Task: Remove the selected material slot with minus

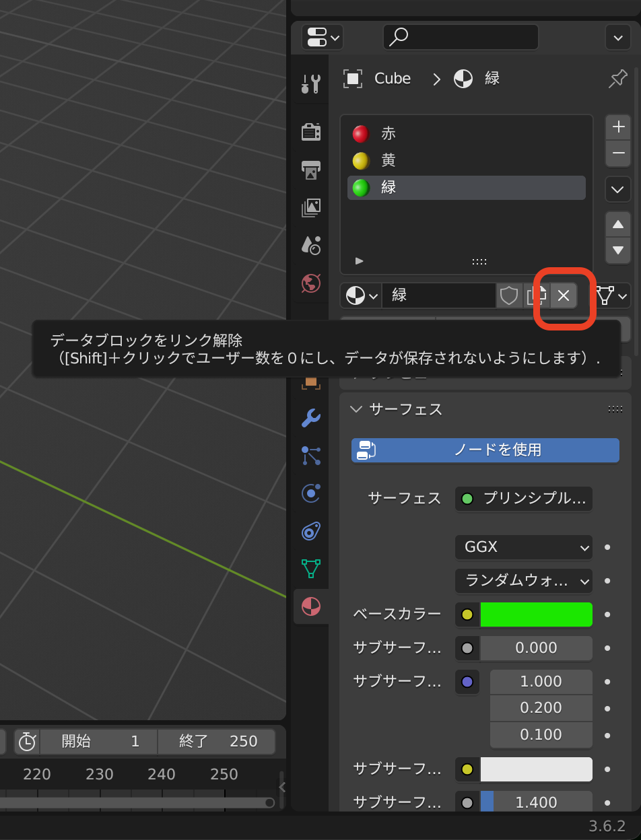Action: [x=618, y=154]
